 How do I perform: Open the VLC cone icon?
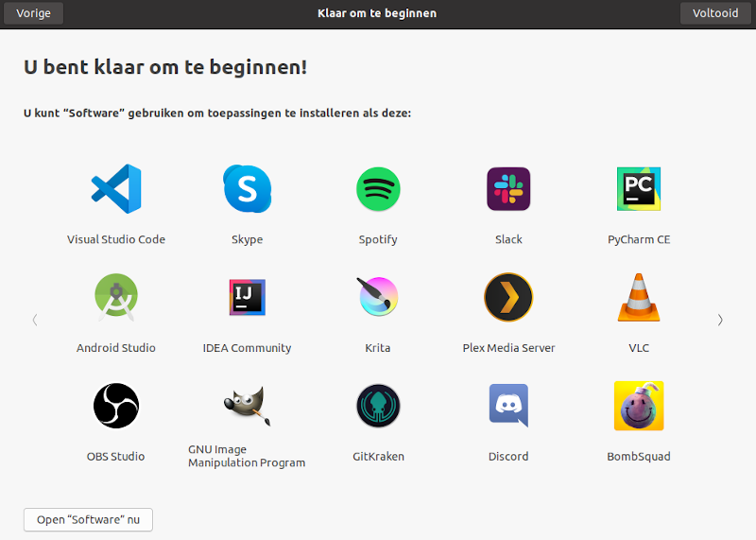click(639, 298)
